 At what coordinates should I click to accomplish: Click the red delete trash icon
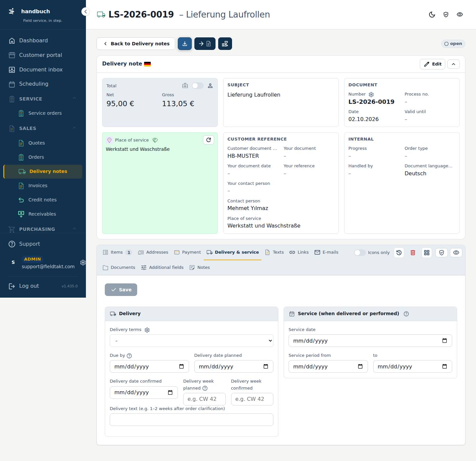(x=413, y=253)
